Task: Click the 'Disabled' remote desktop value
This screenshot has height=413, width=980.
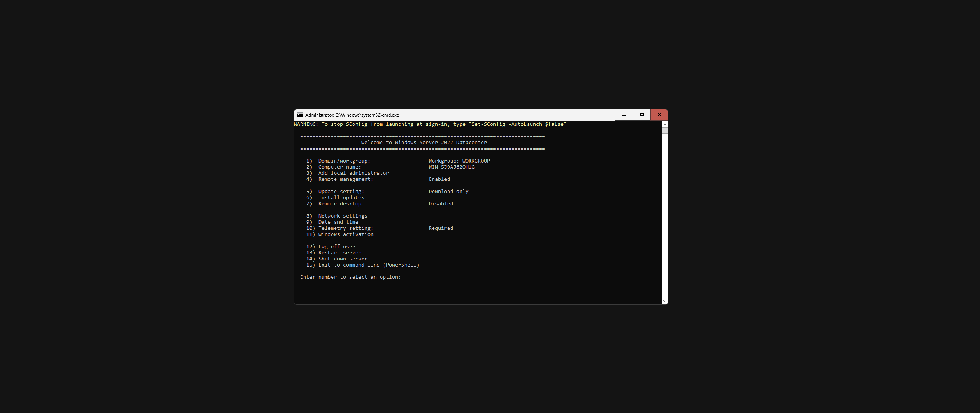Action: (x=441, y=204)
